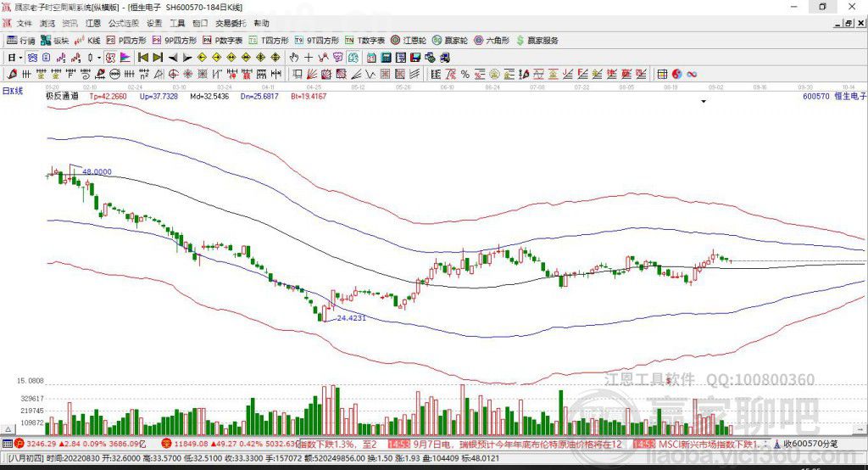Open the 帮助 menu
868x470 pixels.
(x=261, y=23)
